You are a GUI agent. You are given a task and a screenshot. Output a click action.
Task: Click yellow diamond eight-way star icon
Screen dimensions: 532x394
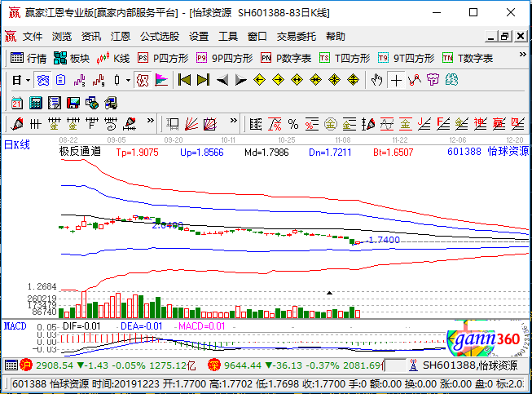click(335, 80)
